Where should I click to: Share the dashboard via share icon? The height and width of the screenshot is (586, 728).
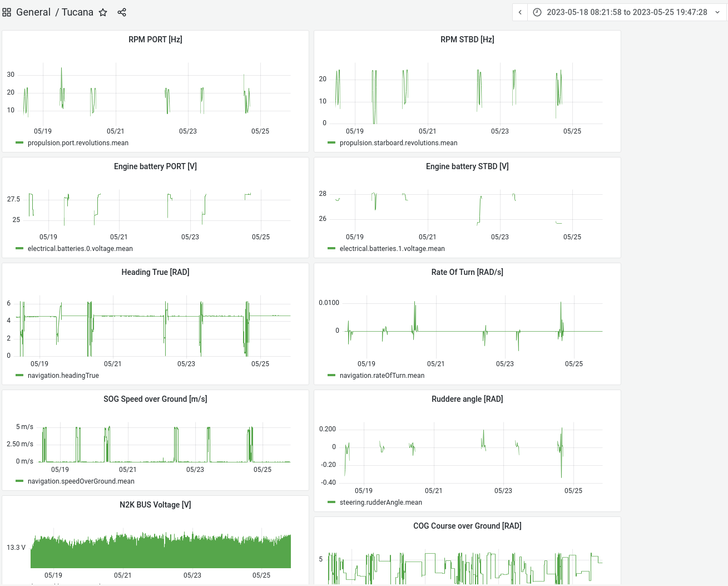click(122, 12)
